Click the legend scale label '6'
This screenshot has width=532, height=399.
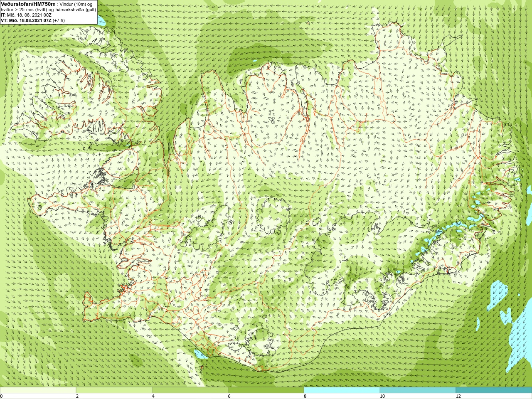pyautogui.click(x=229, y=396)
